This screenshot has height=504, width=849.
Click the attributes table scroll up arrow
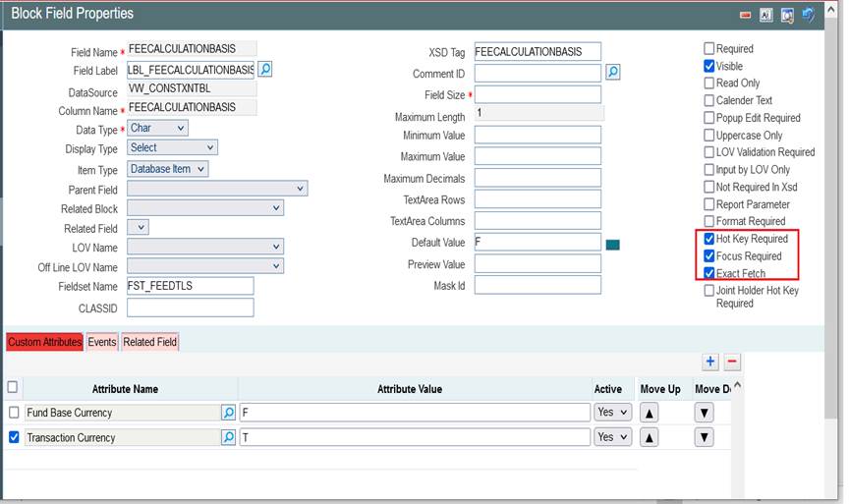point(736,386)
